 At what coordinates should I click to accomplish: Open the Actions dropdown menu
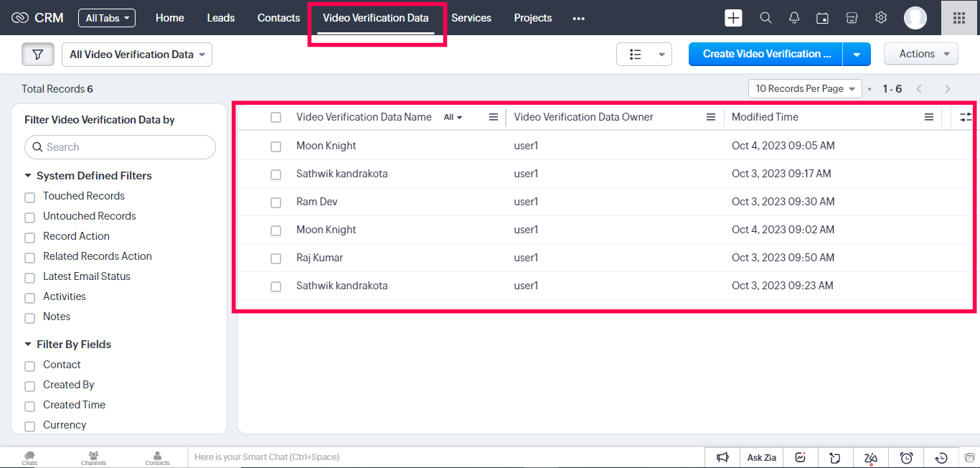[x=920, y=54]
